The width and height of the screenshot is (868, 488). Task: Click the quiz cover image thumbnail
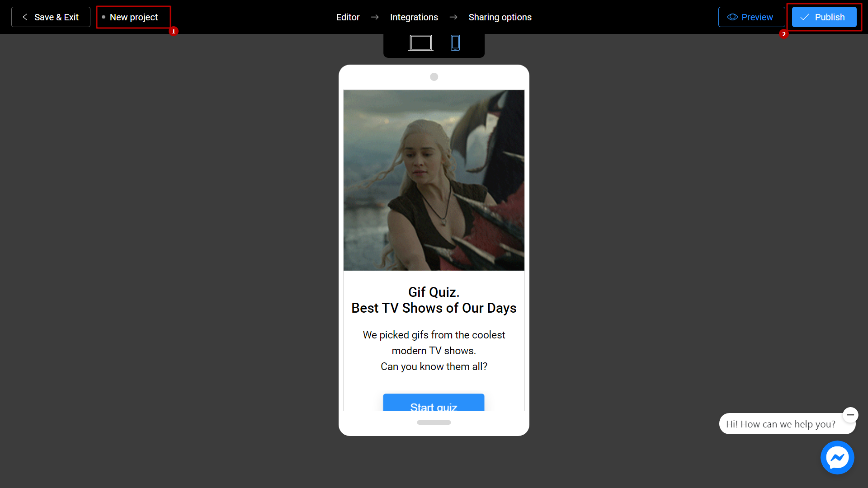point(434,180)
